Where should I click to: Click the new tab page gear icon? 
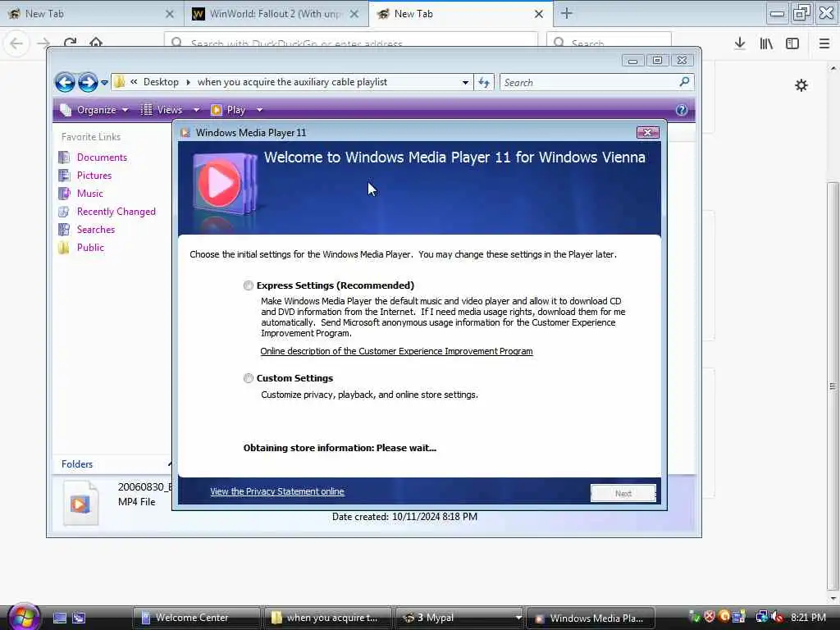point(801,85)
